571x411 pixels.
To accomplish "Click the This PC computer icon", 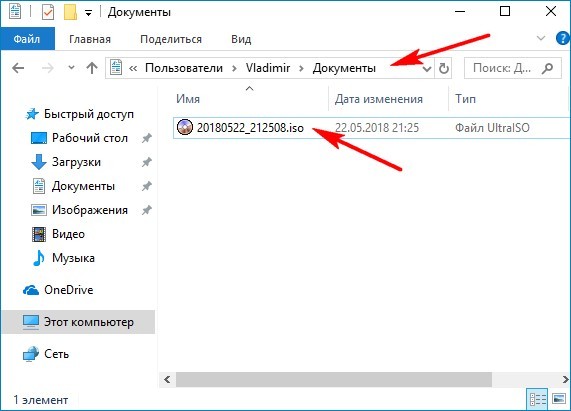I will 31,322.
